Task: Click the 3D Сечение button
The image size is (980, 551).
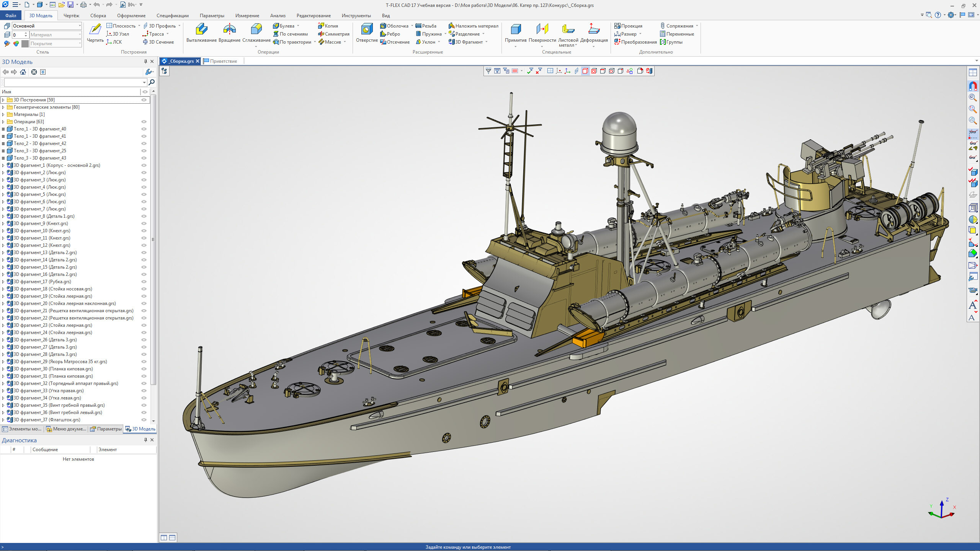Action: [x=158, y=42]
